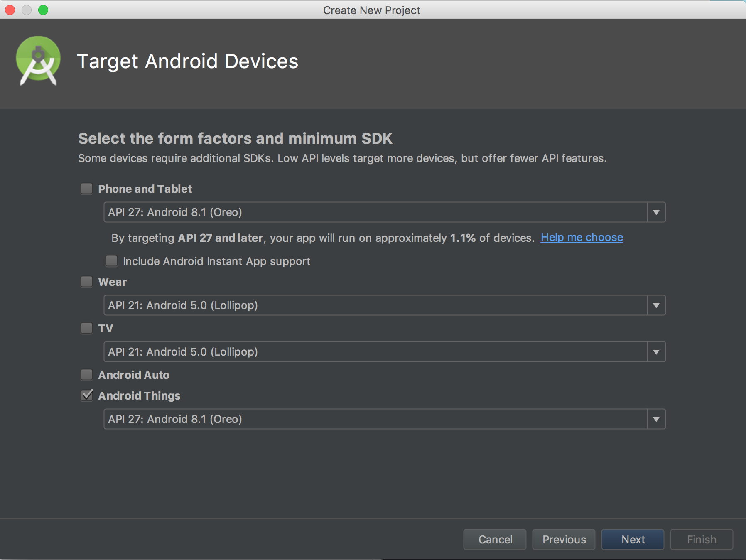Image resolution: width=746 pixels, height=560 pixels.
Task: Click the Cancel button
Action: [x=495, y=539]
